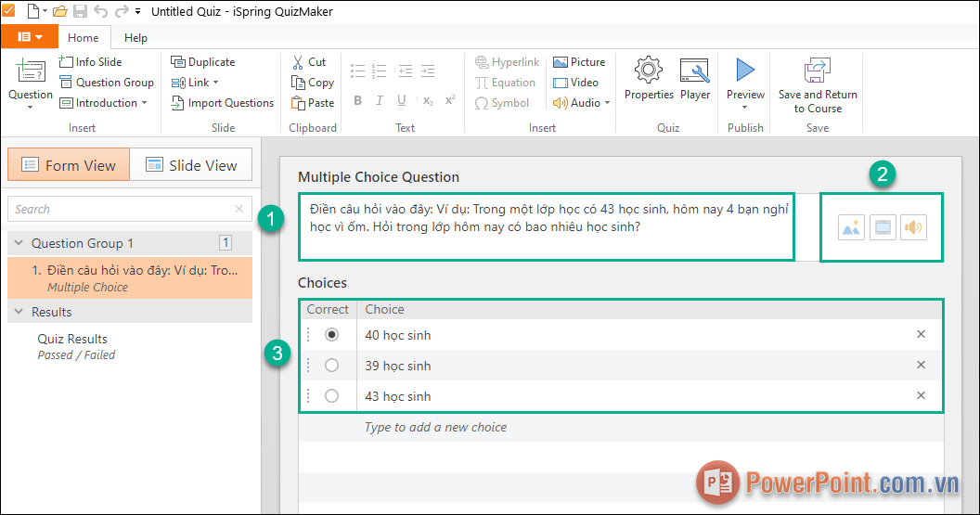
Task: Insert a Hyperlink
Action: tap(507, 62)
